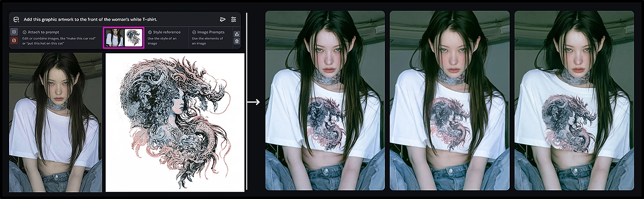This screenshot has width=644, height=199.
Task: Select the Attach to prompt option
Action: coord(60,38)
